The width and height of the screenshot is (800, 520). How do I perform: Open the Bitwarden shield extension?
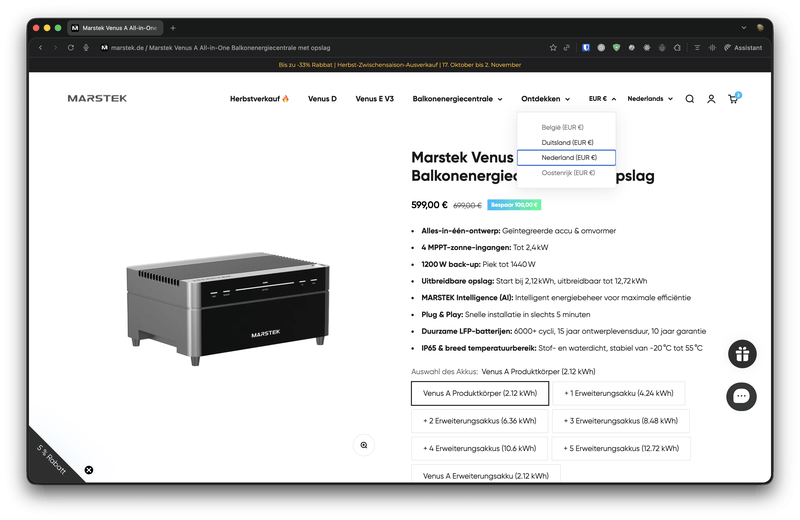586,47
